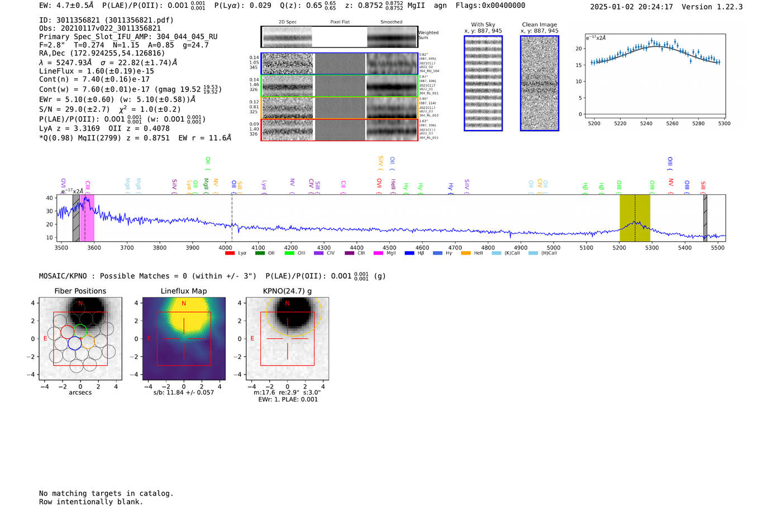
Task: Click the Smoothed column header
Action: click(392, 22)
